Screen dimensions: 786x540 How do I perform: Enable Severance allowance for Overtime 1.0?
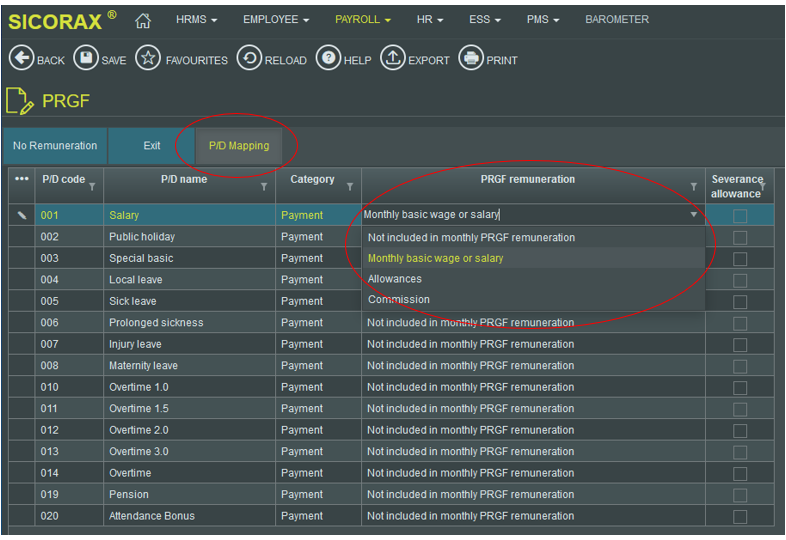(740, 388)
